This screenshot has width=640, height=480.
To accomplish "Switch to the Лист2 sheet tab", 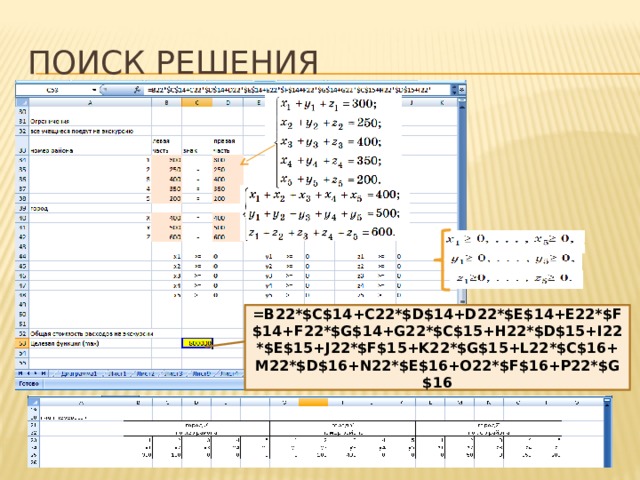I will [x=145, y=373].
